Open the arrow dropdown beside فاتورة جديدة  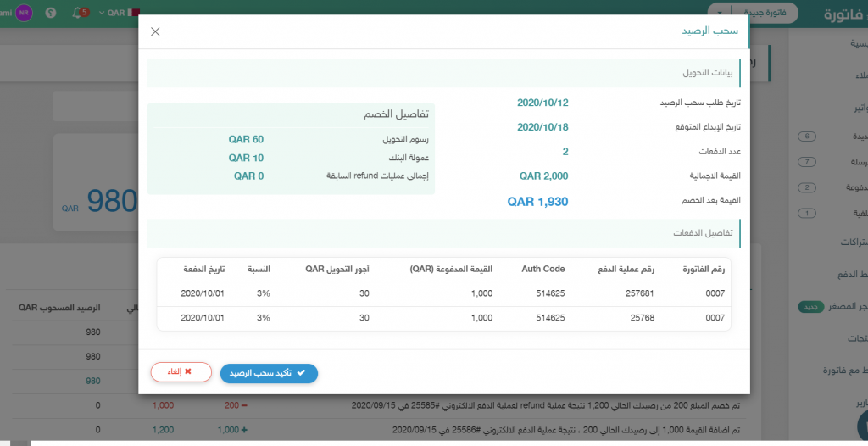pyautogui.click(x=720, y=13)
